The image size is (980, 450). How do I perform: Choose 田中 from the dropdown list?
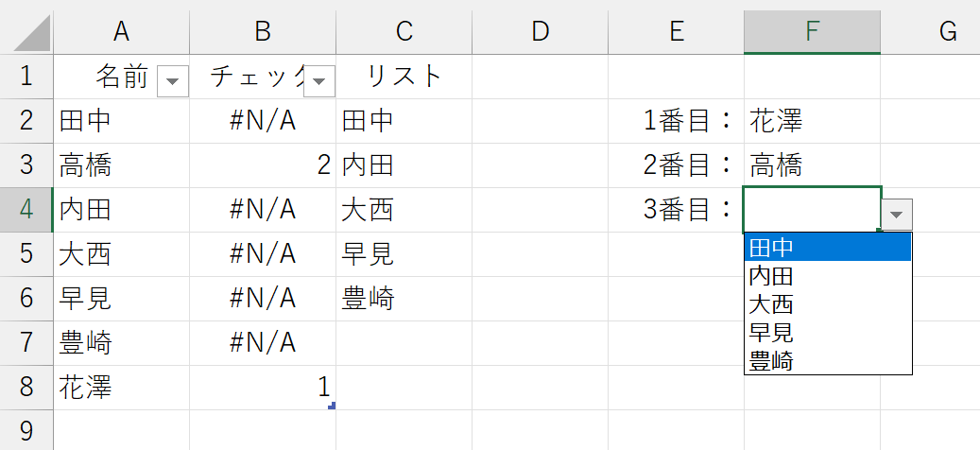[828, 248]
